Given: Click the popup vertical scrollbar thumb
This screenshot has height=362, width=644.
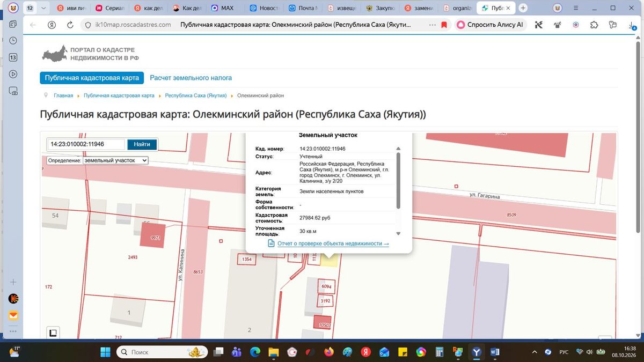Looking at the screenshot, I should click(398, 180).
